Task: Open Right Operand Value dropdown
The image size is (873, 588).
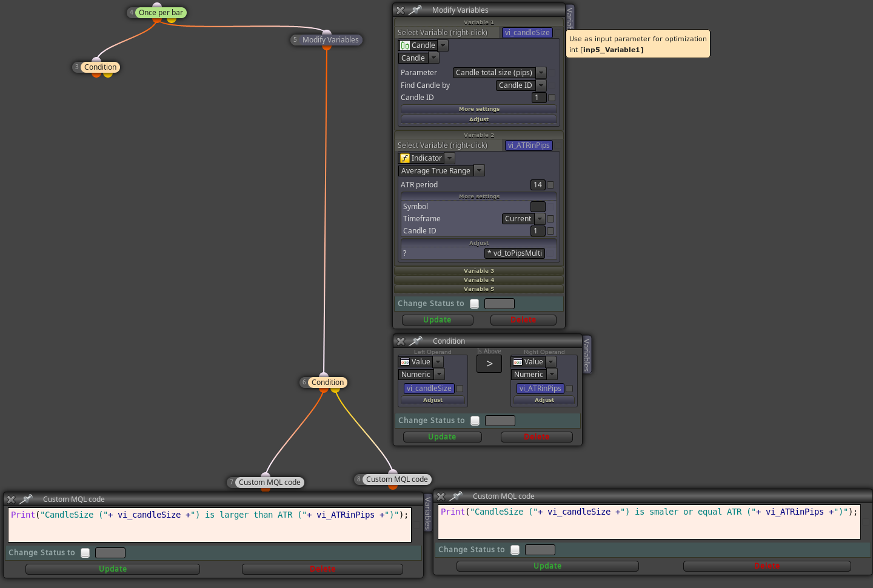Action: 551,362
